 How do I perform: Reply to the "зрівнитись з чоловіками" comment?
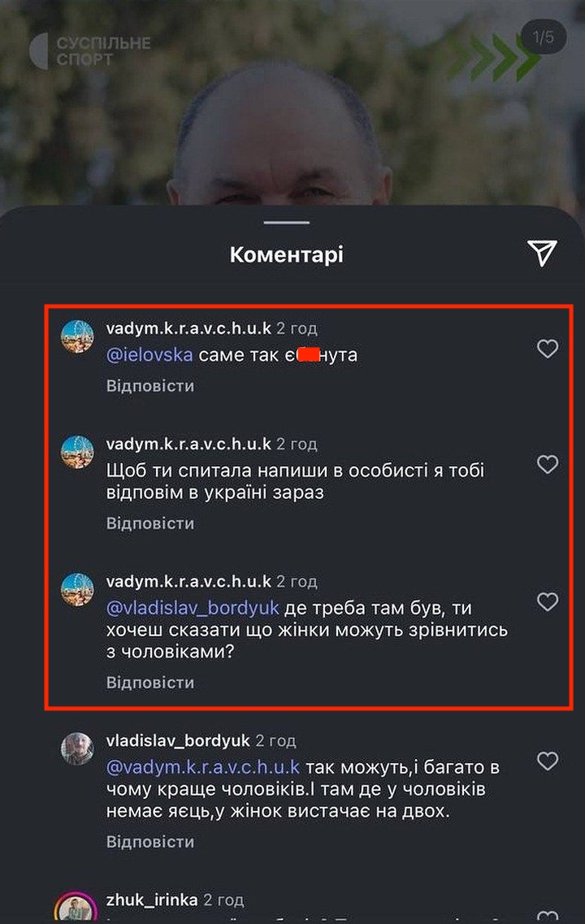click(150, 683)
